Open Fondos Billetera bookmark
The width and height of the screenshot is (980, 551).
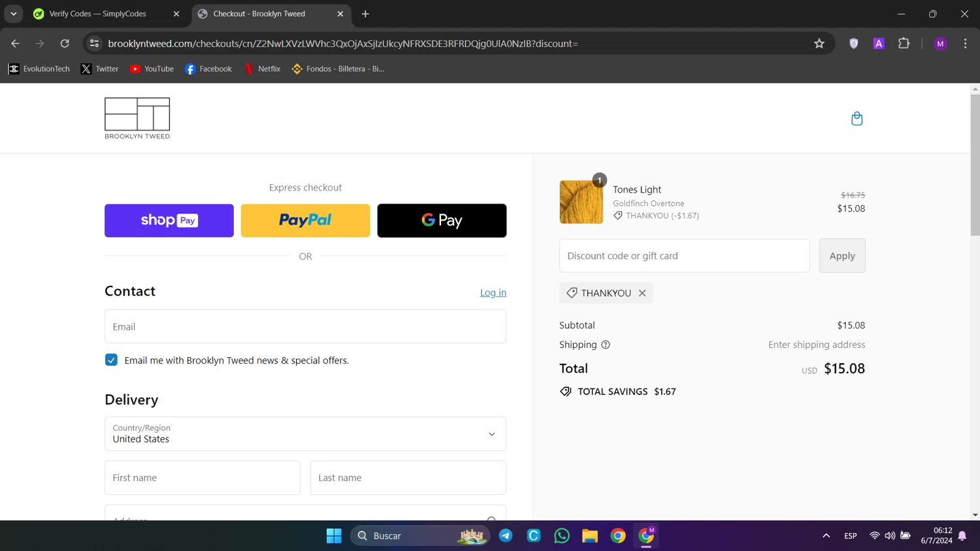(x=338, y=69)
